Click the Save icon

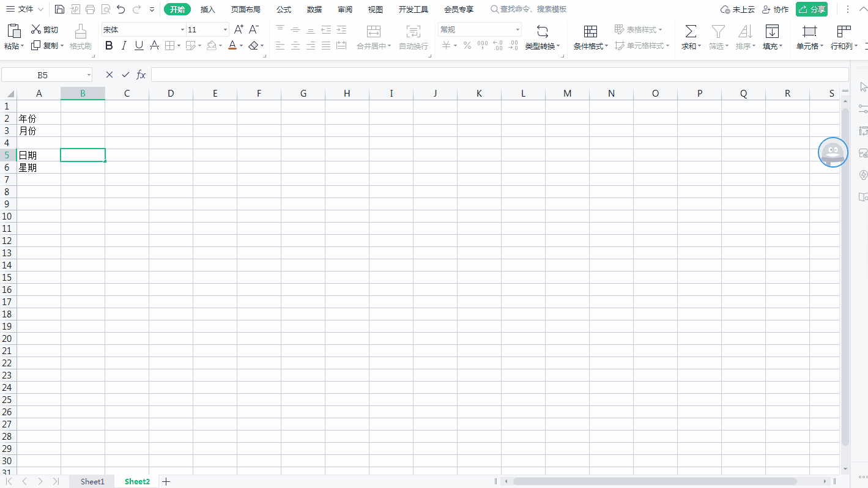[59, 9]
